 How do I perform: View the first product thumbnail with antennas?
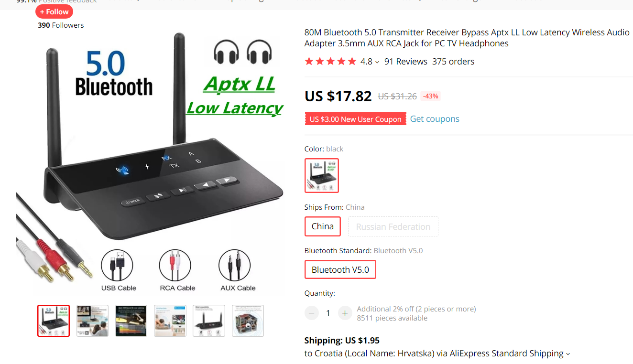point(54,321)
